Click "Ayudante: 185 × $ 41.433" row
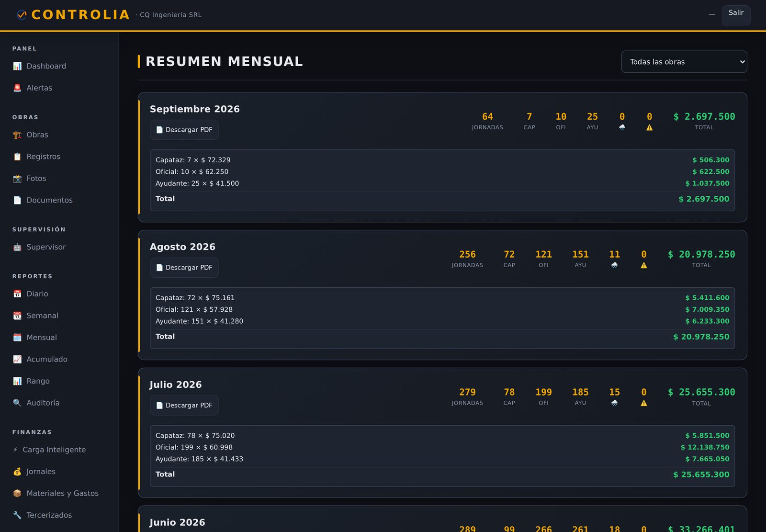 pyautogui.click(x=442, y=459)
